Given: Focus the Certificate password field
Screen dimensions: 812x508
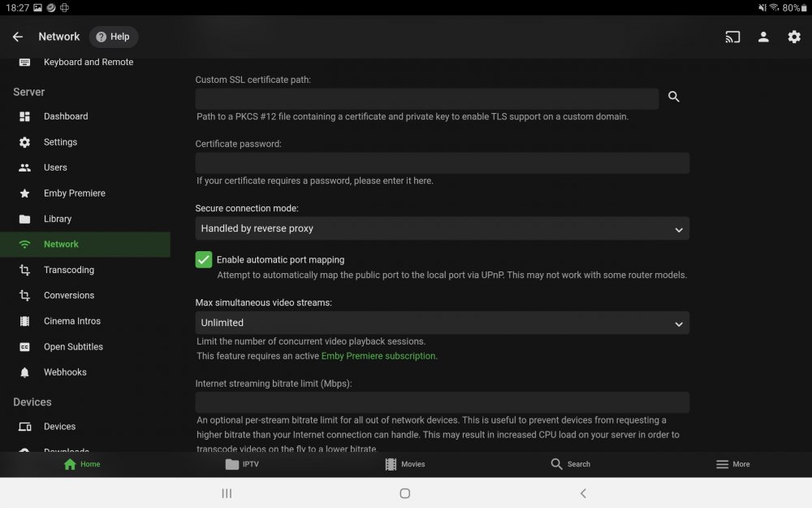Looking at the screenshot, I should [x=443, y=163].
